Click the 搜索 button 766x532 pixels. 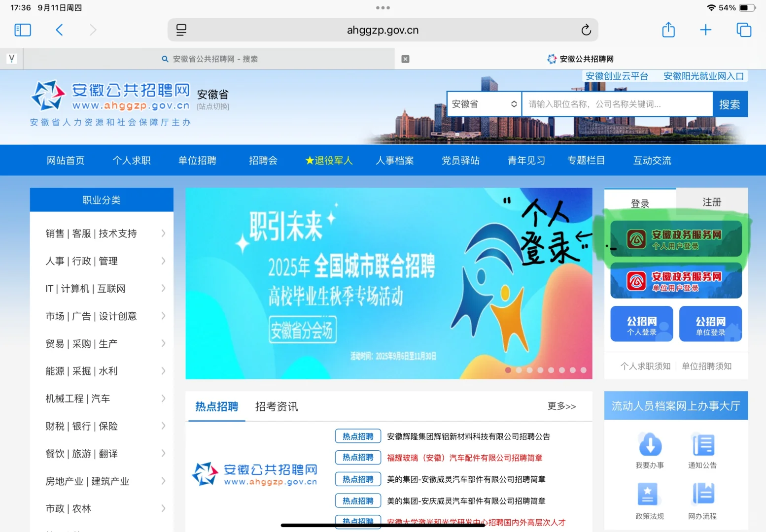pyautogui.click(x=730, y=104)
